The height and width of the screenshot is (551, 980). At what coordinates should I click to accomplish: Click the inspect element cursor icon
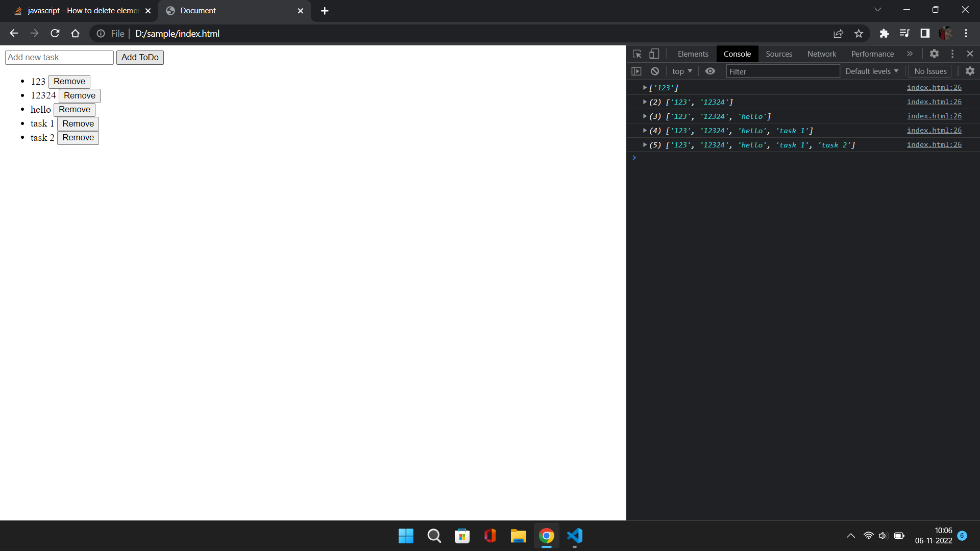636,53
